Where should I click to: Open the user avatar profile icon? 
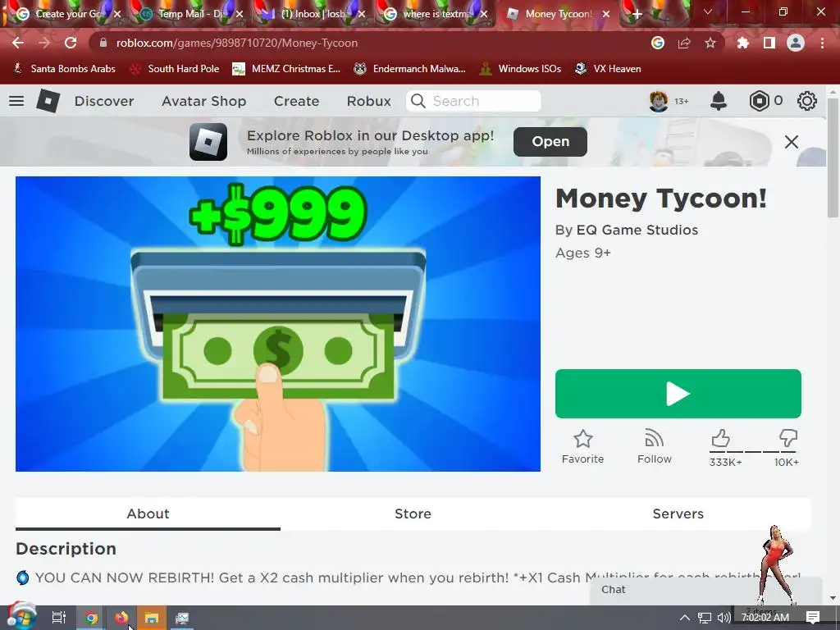click(659, 101)
